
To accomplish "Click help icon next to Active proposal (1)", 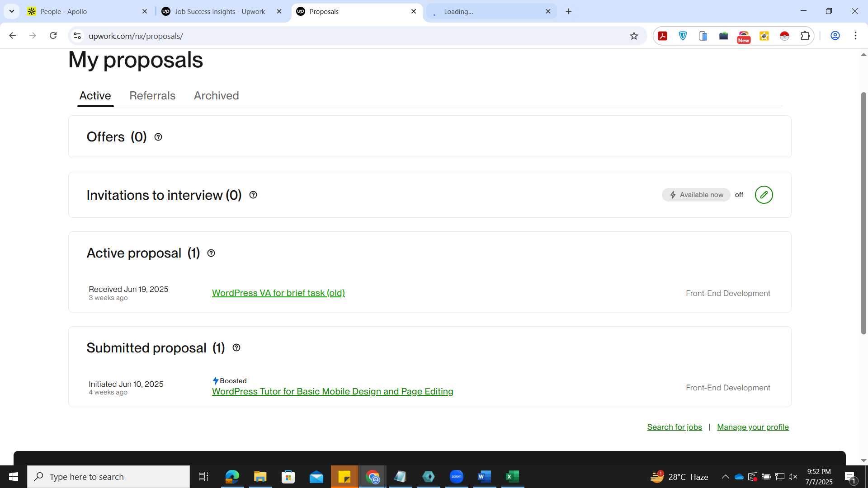I will click(211, 253).
